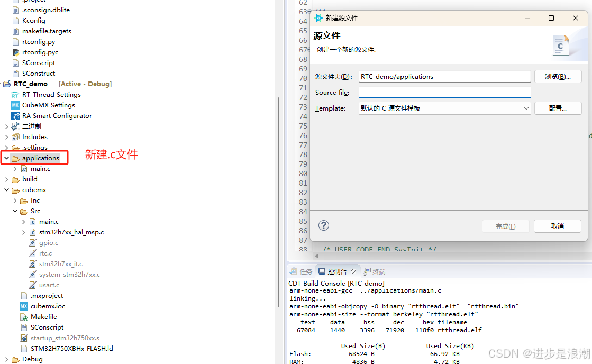Click inside the Source file input field
The height and width of the screenshot is (364, 592).
(444, 92)
